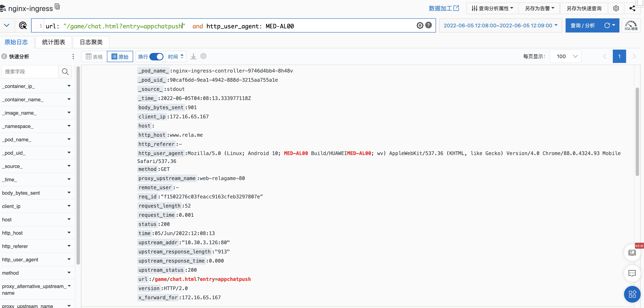Expand the per-page 100 dropdown
Screen dimensions: 644x308
click(x=566, y=56)
